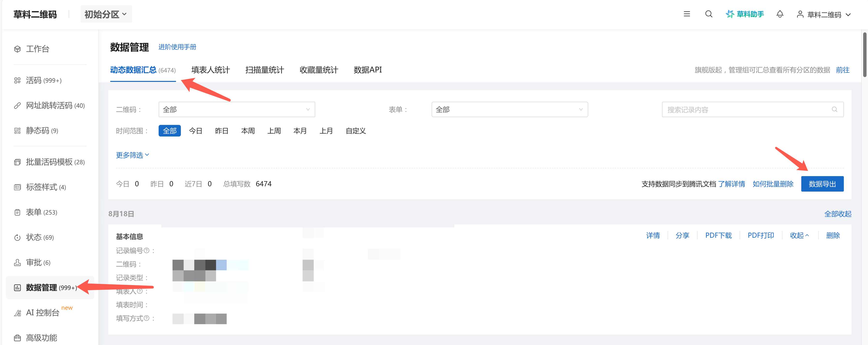Click the 标签样式 icon
The width and height of the screenshot is (868, 345).
(x=17, y=187)
